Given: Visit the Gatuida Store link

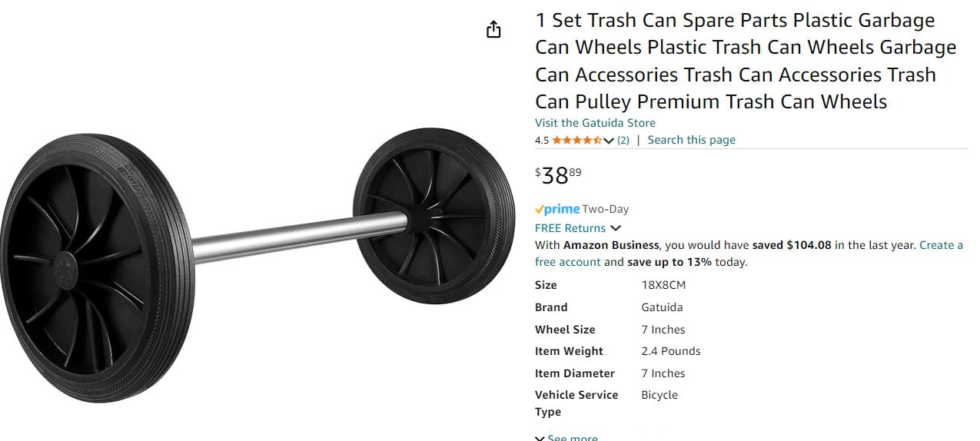Looking at the screenshot, I should click(595, 123).
